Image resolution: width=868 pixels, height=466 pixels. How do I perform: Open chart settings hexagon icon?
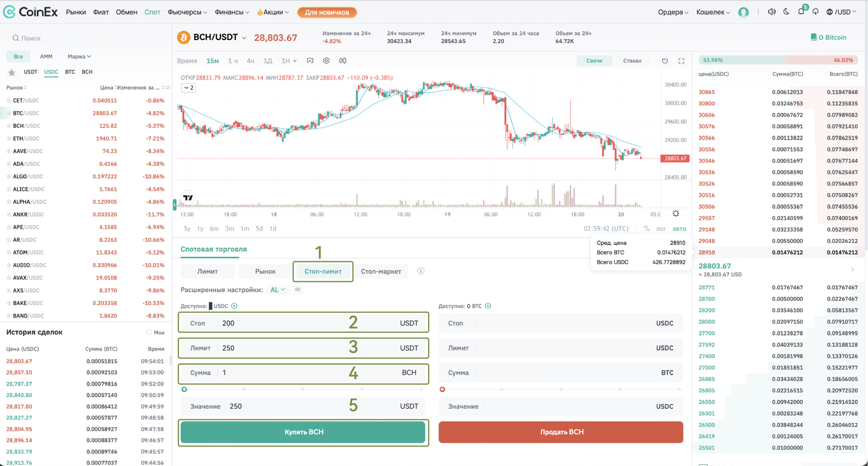tap(327, 61)
